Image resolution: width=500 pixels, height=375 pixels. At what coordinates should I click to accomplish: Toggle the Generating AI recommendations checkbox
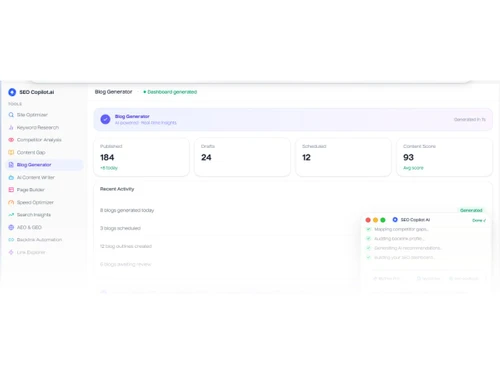[x=369, y=248]
